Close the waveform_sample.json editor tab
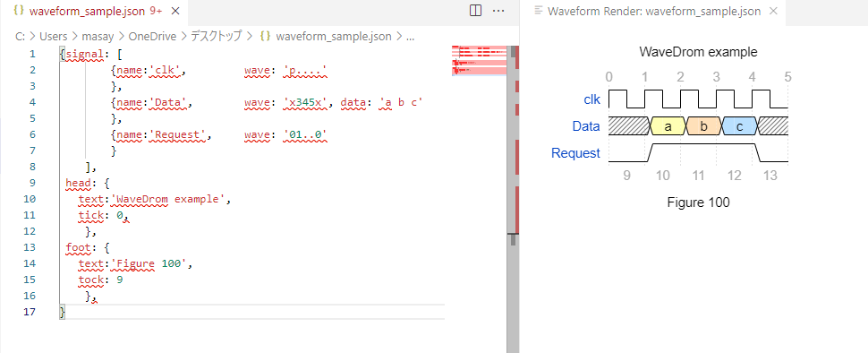This screenshot has height=353, width=868. click(175, 11)
